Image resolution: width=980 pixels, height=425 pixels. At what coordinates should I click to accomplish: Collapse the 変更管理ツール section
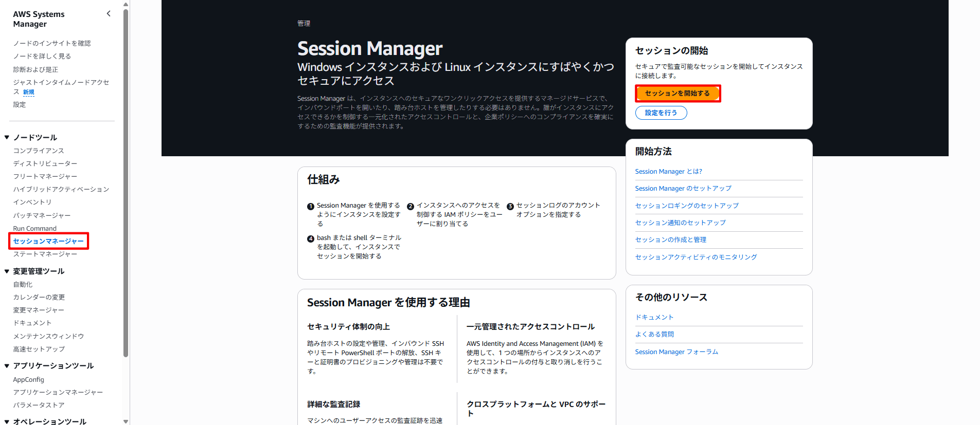click(x=7, y=271)
